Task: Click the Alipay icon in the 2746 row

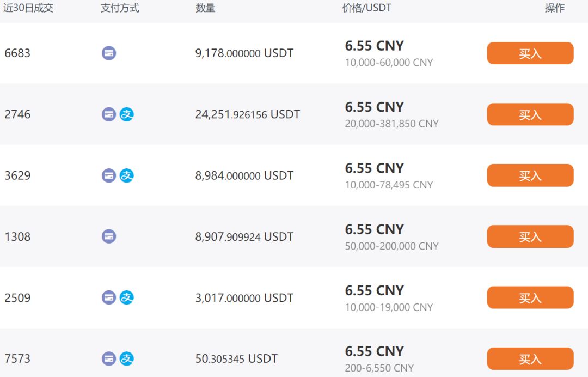Action: click(127, 114)
